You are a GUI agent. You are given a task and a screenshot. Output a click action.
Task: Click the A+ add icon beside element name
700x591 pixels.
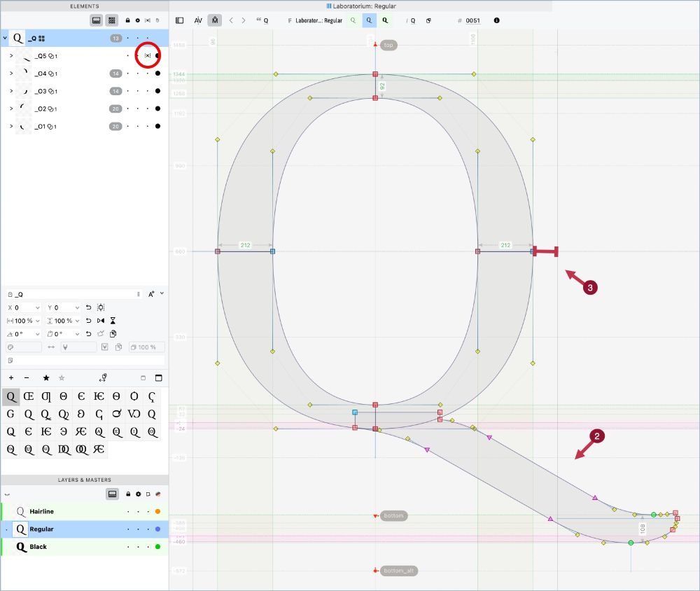click(151, 294)
